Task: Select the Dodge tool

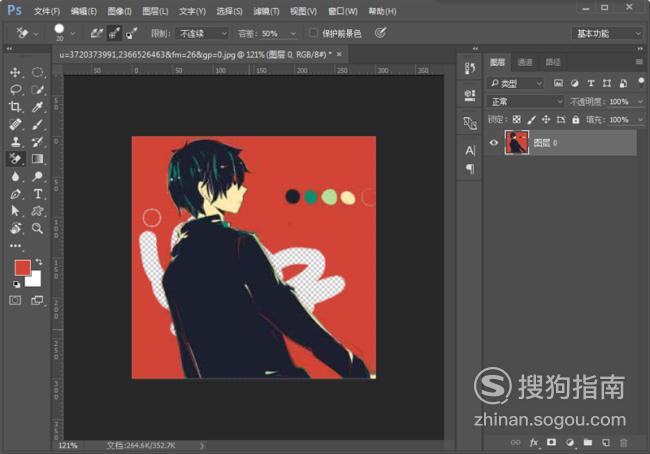Action: pyautogui.click(x=37, y=177)
